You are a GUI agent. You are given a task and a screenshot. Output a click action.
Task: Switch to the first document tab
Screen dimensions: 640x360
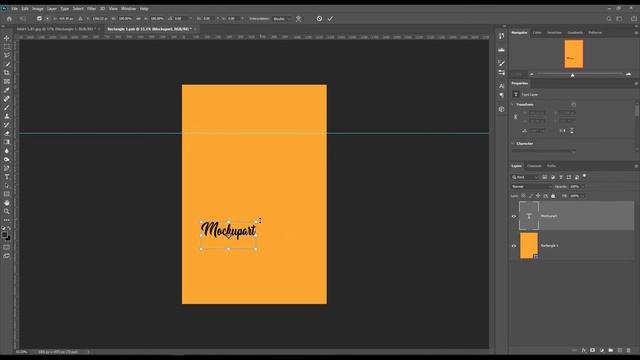coord(56,29)
